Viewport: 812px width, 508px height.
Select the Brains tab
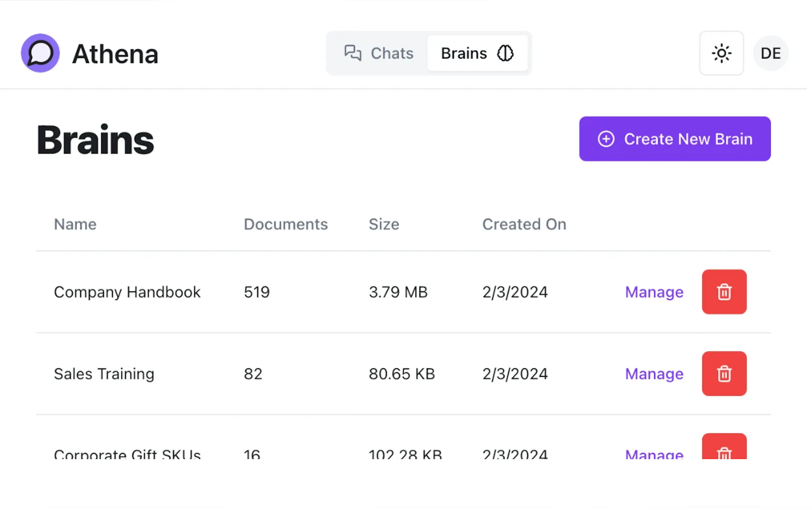pyautogui.click(x=477, y=53)
